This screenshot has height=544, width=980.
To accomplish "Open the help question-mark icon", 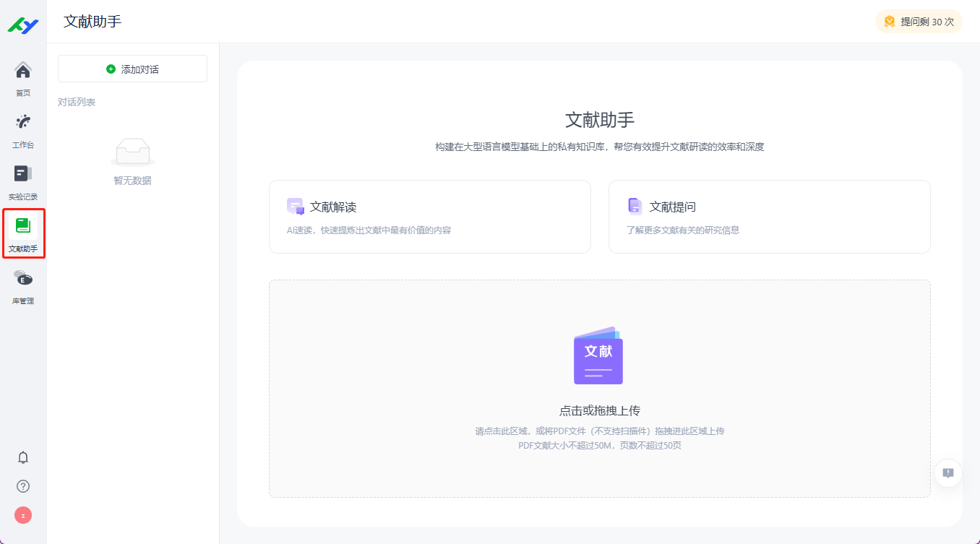I will 22,485.
